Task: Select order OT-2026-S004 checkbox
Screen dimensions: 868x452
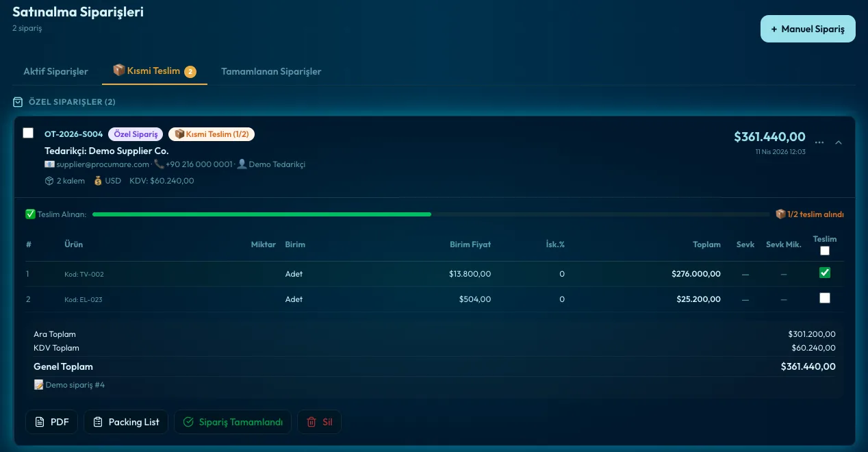Action: point(28,133)
